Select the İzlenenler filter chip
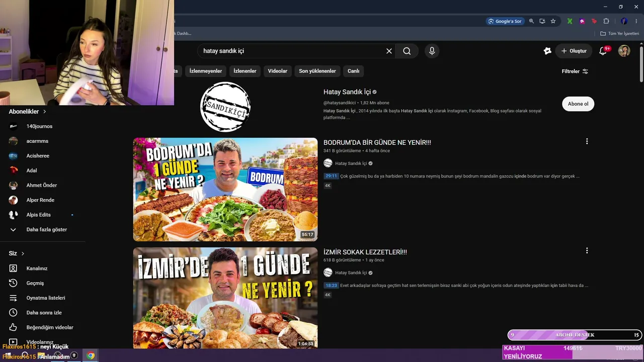Screen dimensions: 644x362 pyautogui.click(x=245, y=71)
